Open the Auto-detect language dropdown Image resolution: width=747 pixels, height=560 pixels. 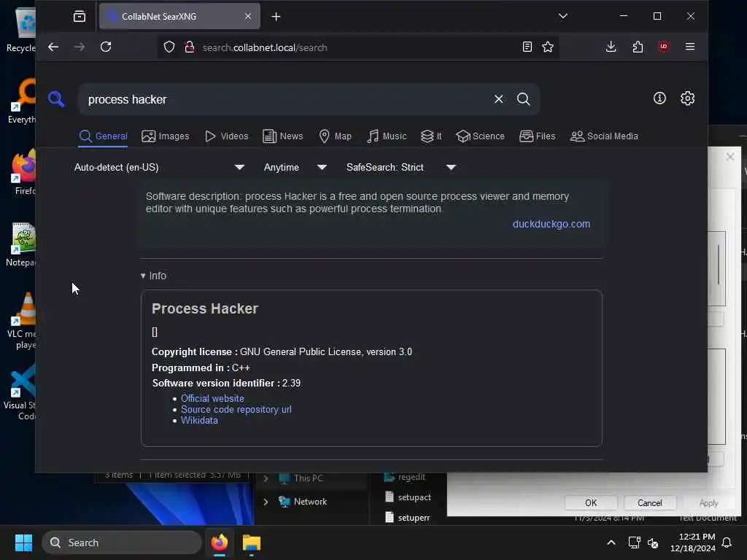[x=160, y=167]
